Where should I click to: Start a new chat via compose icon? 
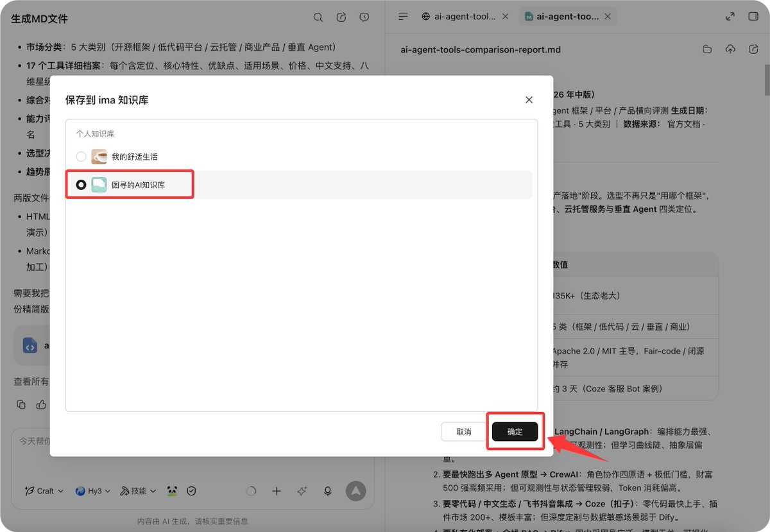pos(341,17)
